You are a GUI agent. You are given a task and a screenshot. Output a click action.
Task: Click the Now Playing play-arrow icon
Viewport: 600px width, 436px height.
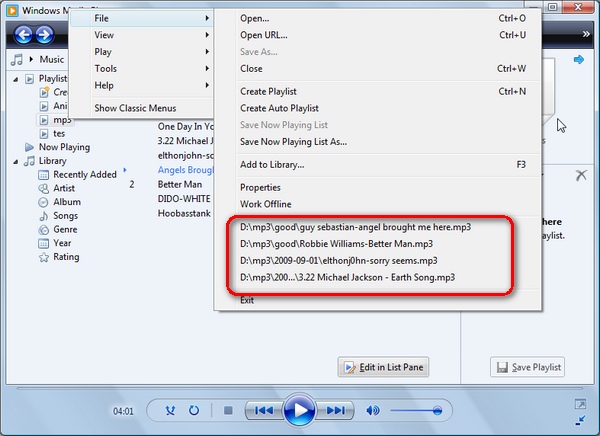[x=29, y=147]
